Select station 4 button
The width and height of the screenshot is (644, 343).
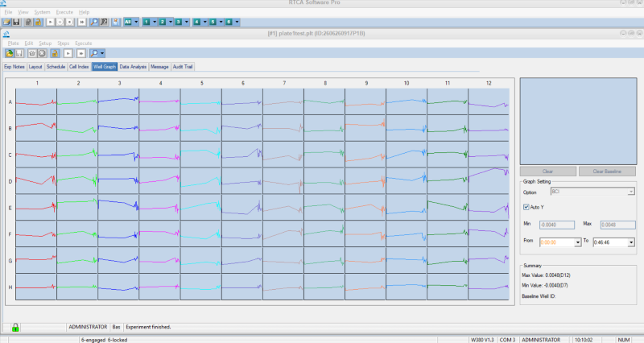(x=197, y=23)
